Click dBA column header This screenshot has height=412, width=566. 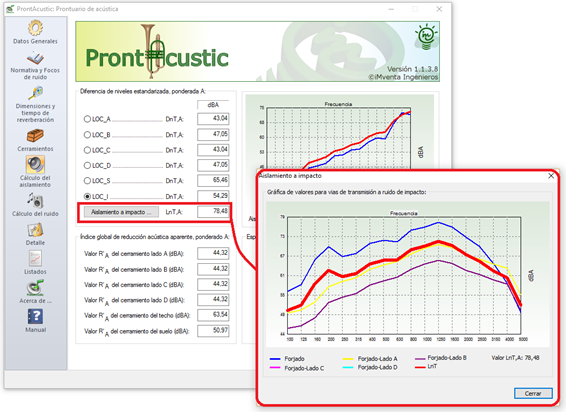coord(213,105)
